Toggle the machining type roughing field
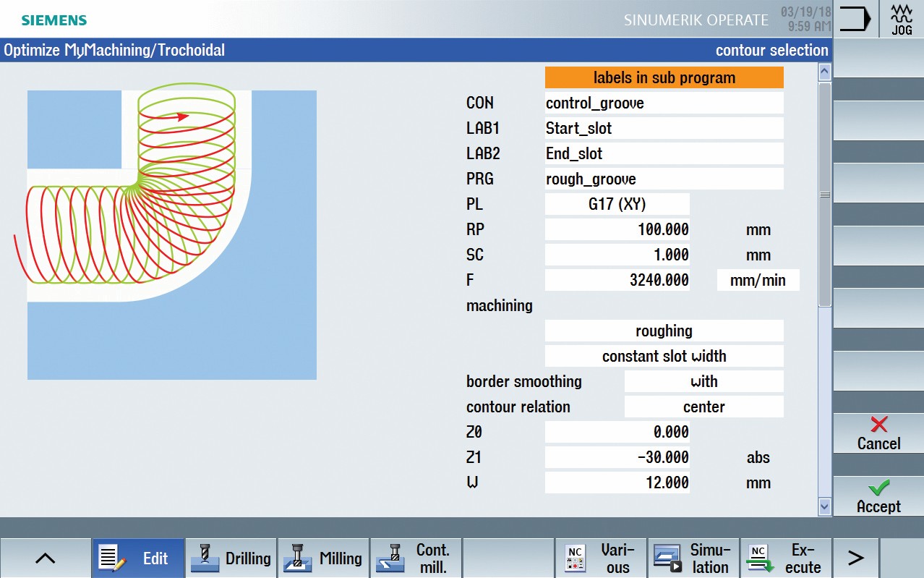 (x=664, y=331)
